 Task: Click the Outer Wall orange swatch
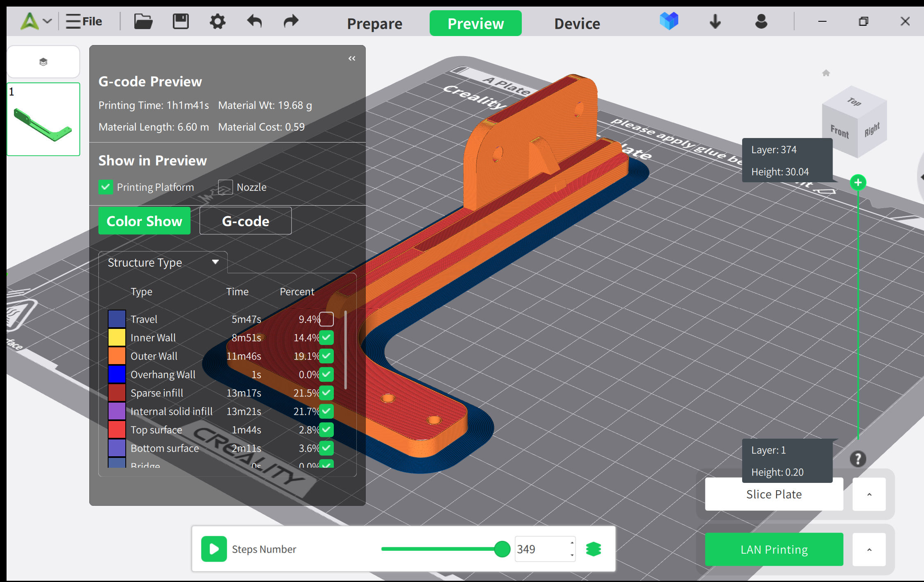tap(117, 356)
